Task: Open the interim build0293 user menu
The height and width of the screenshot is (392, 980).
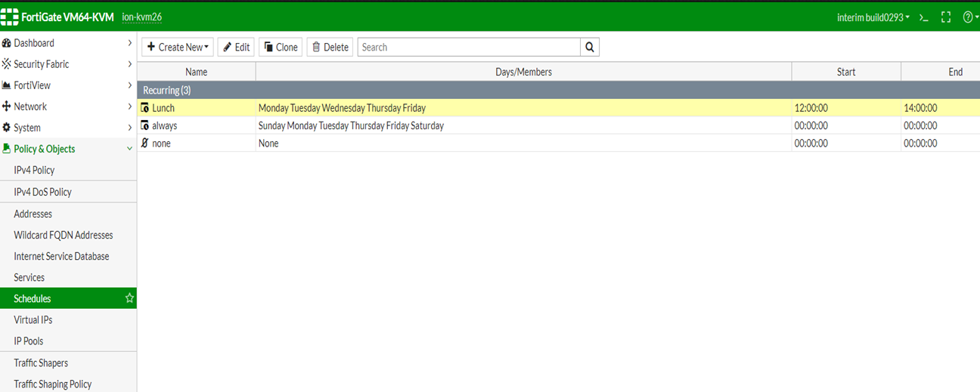Action: 873,17
